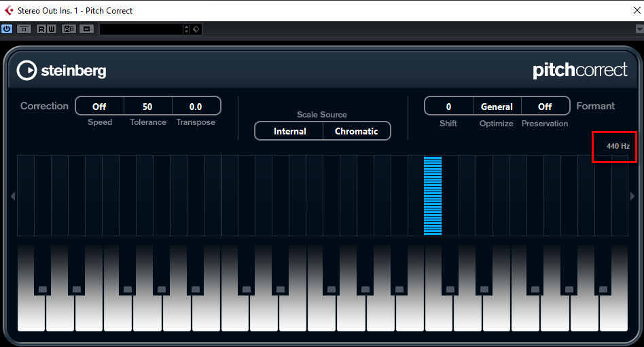Click the blue detected pitch bar
644x347 pixels.
[x=433, y=196]
